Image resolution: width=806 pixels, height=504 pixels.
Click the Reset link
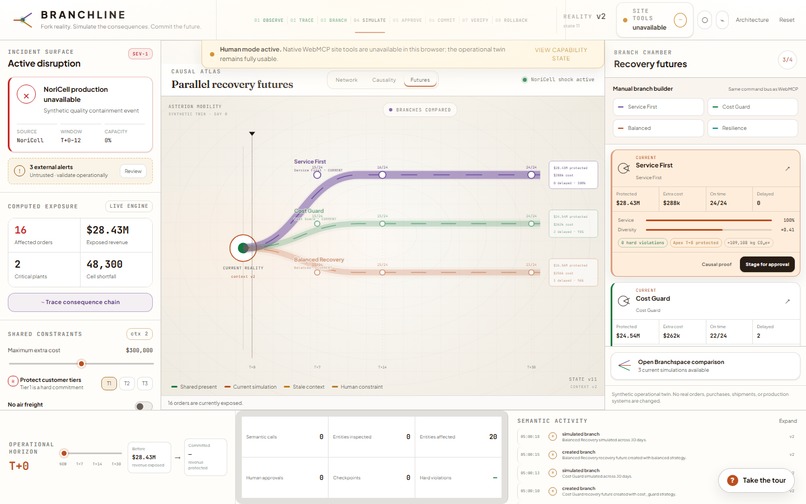point(786,20)
